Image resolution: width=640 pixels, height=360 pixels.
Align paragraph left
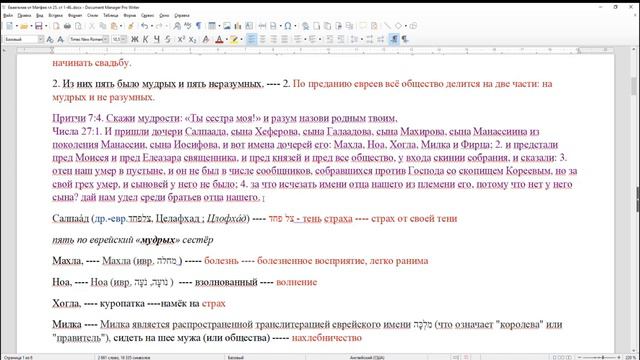(x=251, y=39)
